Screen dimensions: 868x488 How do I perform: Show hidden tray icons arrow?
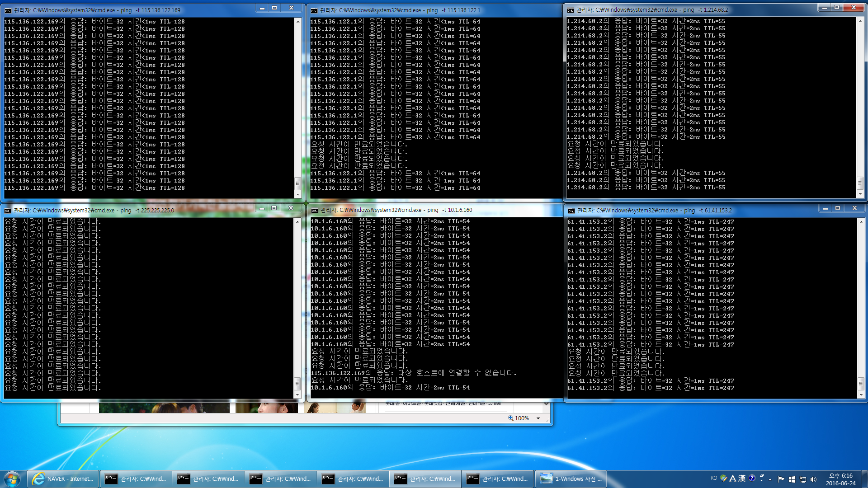pyautogui.click(x=770, y=479)
